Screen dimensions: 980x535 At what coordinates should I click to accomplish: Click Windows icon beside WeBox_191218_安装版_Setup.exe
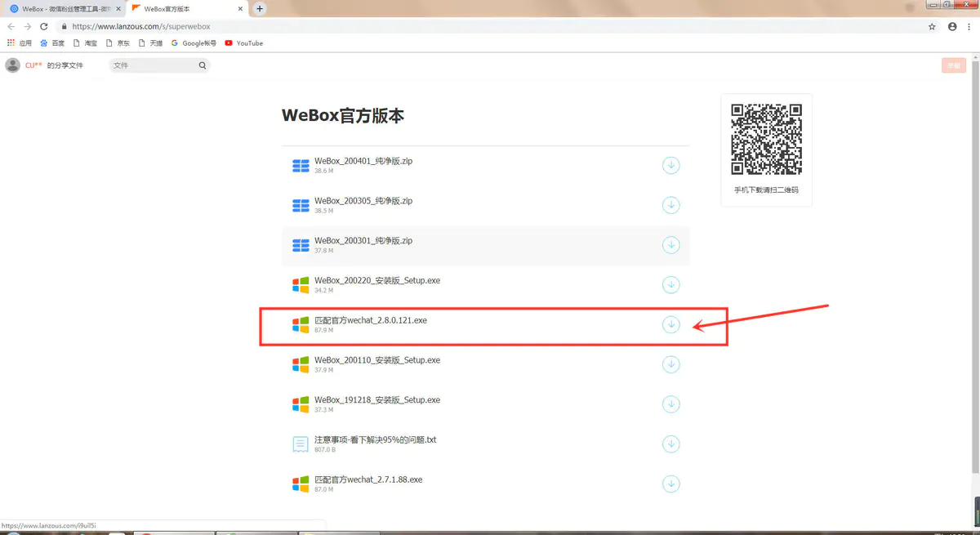coord(301,404)
